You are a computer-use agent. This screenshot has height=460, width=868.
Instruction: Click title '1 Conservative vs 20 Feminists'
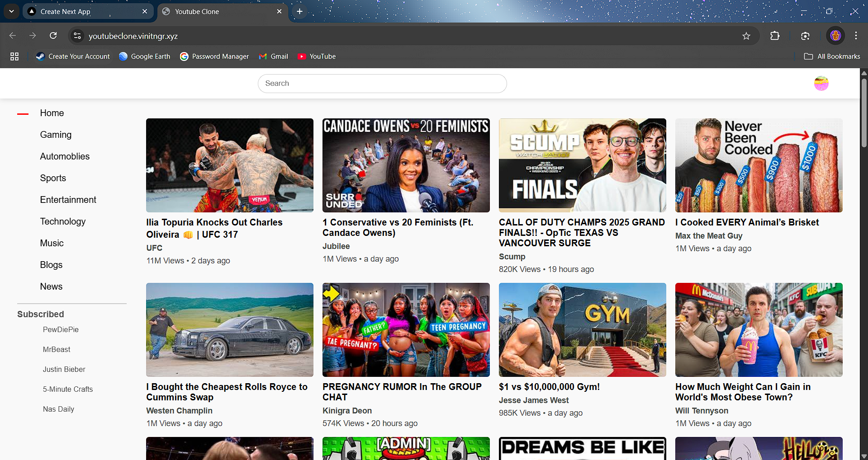click(x=398, y=228)
